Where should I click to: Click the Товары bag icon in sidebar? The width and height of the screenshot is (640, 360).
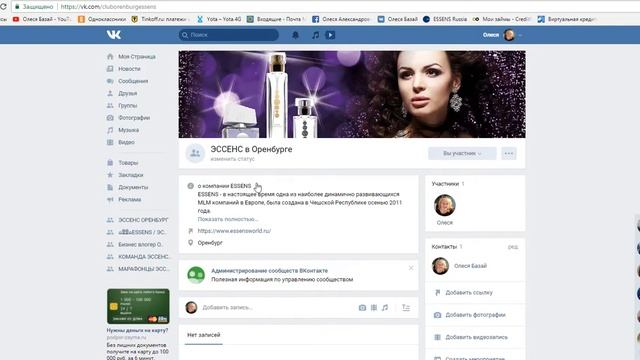[x=110, y=163]
